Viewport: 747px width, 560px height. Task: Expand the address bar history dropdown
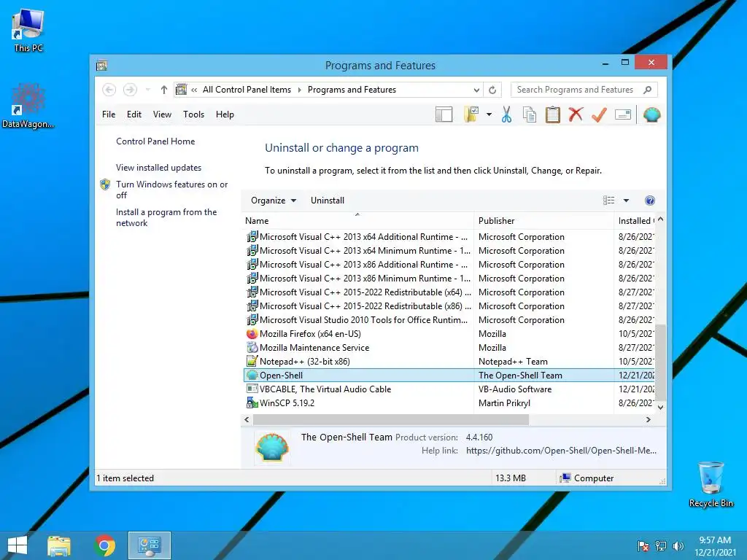(x=476, y=90)
